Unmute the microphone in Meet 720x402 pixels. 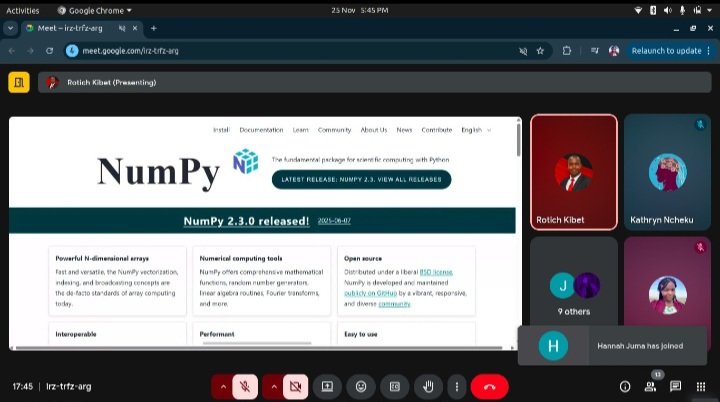coord(245,387)
